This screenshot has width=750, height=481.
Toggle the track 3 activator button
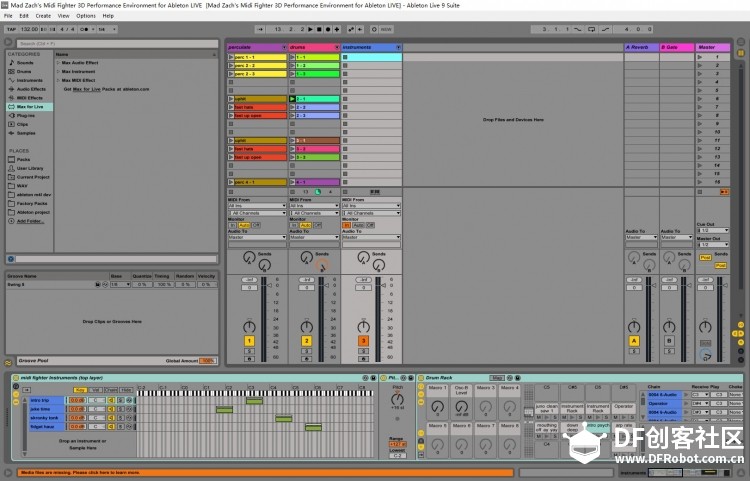pos(364,341)
